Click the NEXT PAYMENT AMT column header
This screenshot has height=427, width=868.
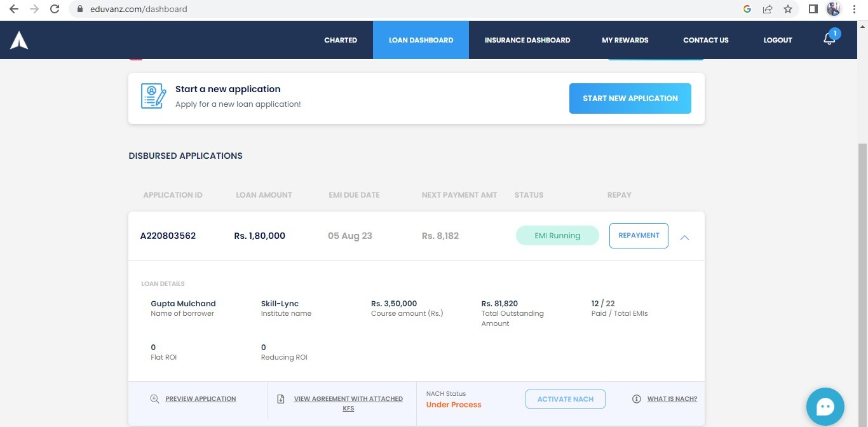point(459,195)
